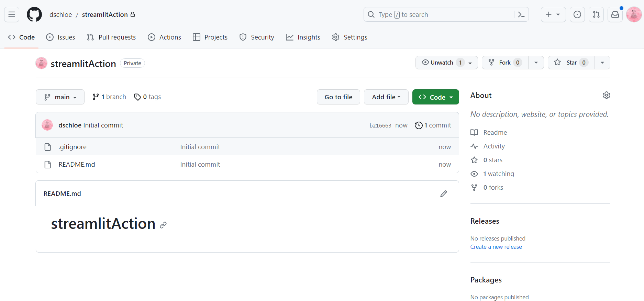Click the book icon next to Readme
Image resolution: width=644 pixels, height=301 pixels.
[x=474, y=133]
